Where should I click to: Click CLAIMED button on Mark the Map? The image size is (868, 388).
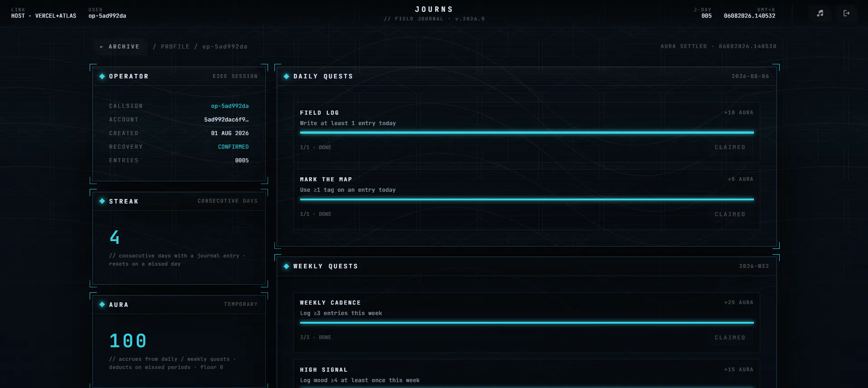click(730, 214)
